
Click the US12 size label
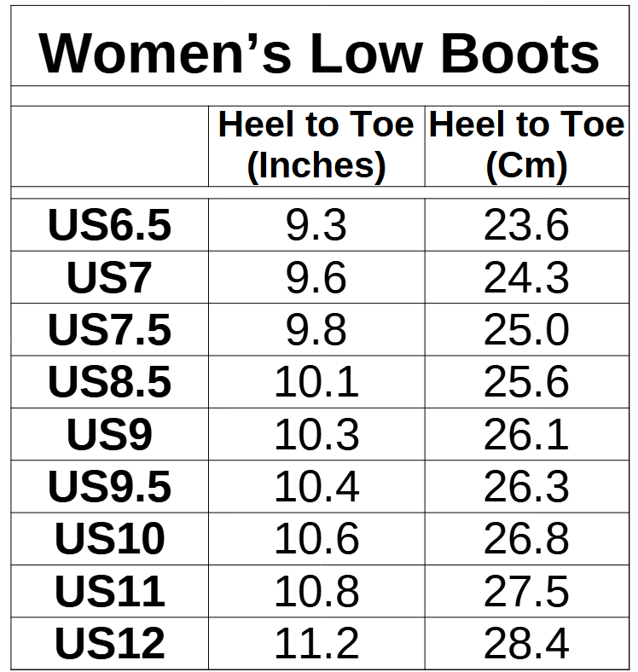(109, 644)
